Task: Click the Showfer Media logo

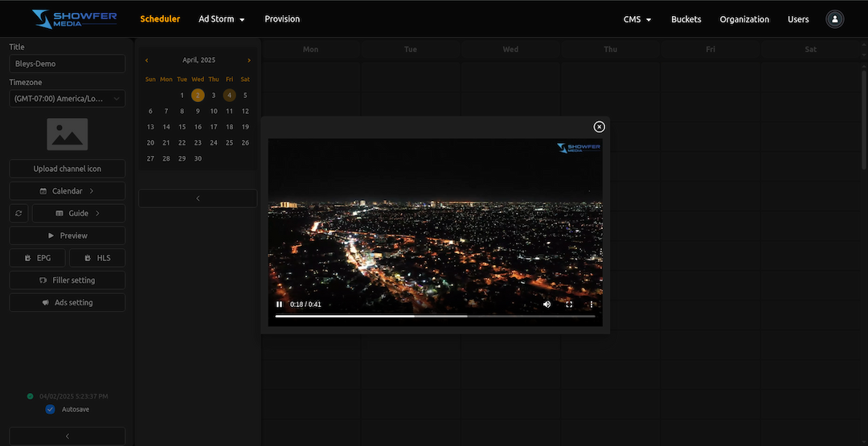Action: pos(74,18)
